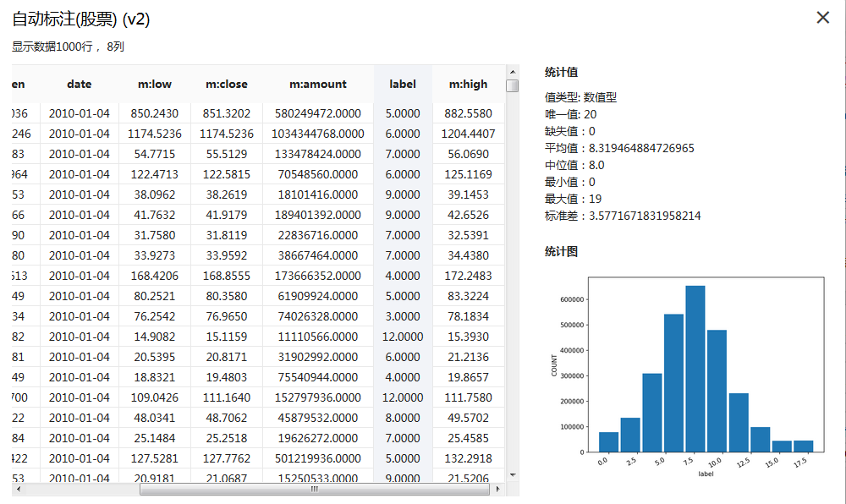Click the m:low value 33.9273
Image resolution: width=846 pixels, height=504 pixels.
[154, 255]
